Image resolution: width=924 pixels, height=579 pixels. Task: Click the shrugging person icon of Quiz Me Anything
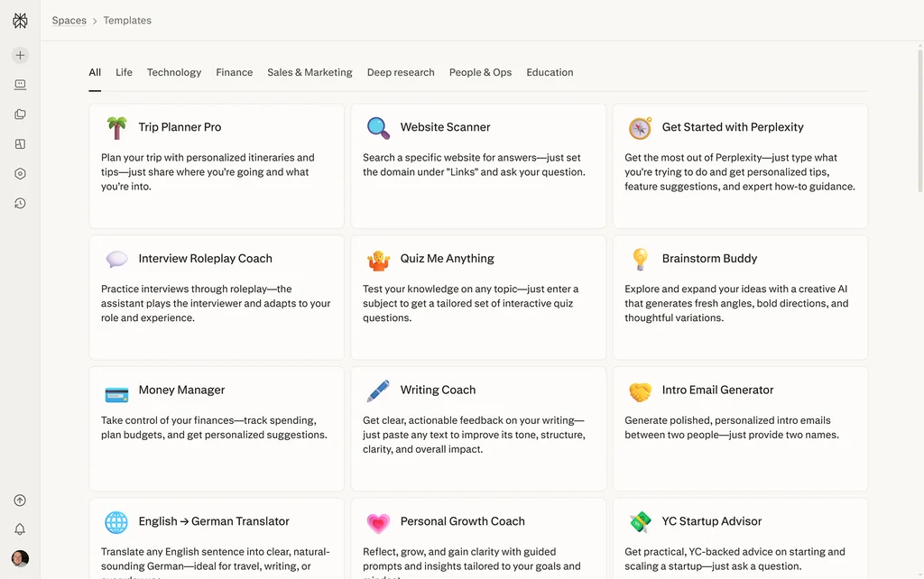pos(378,260)
